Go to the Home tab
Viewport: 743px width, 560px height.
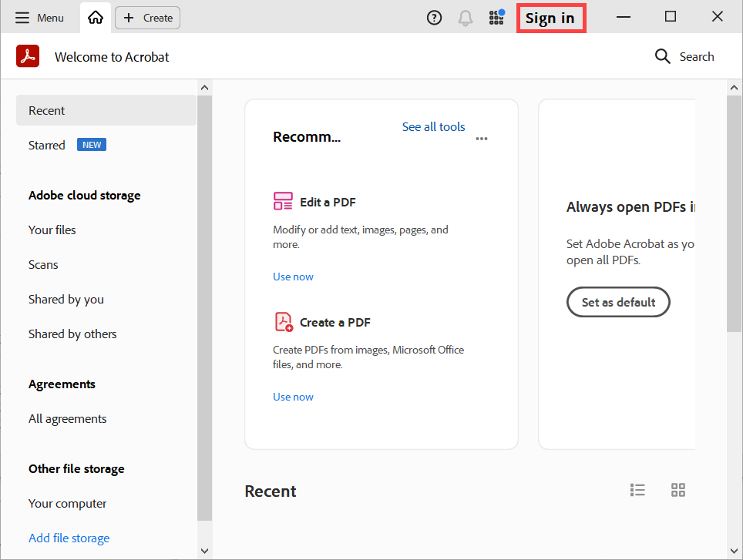(96, 18)
